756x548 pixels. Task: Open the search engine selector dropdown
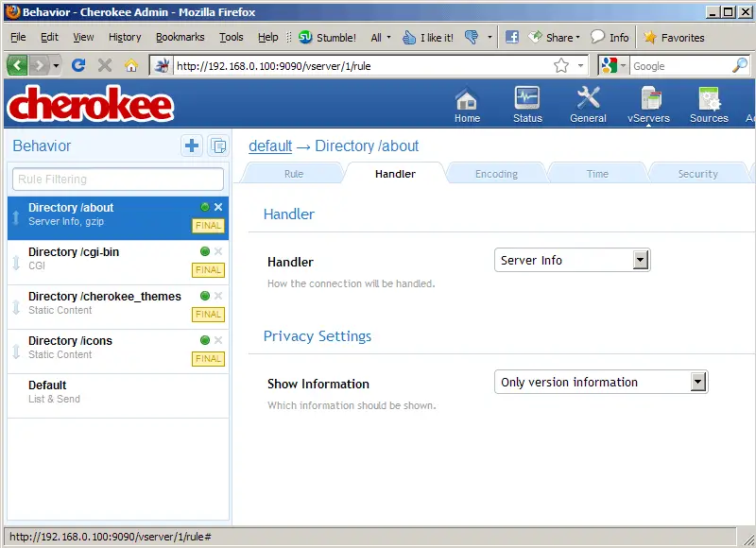623,65
